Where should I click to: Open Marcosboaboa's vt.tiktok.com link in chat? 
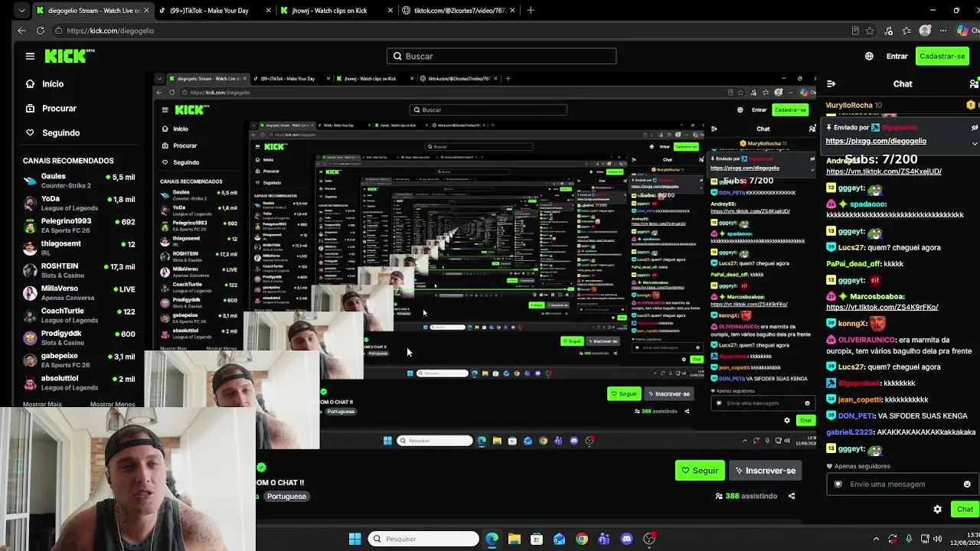pyautogui.click(x=882, y=307)
